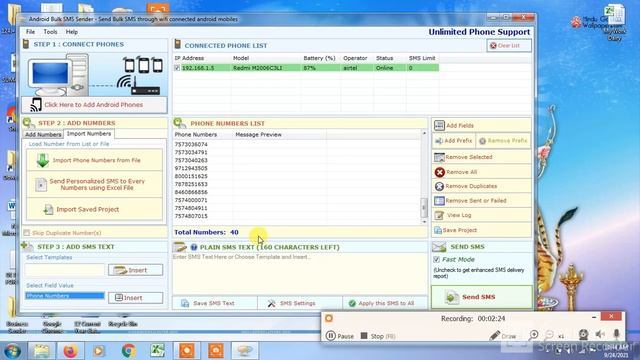The height and width of the screenshot is (360, 640).
Task: Switch to the Import Numbers tab
Action: click(89, 134)
